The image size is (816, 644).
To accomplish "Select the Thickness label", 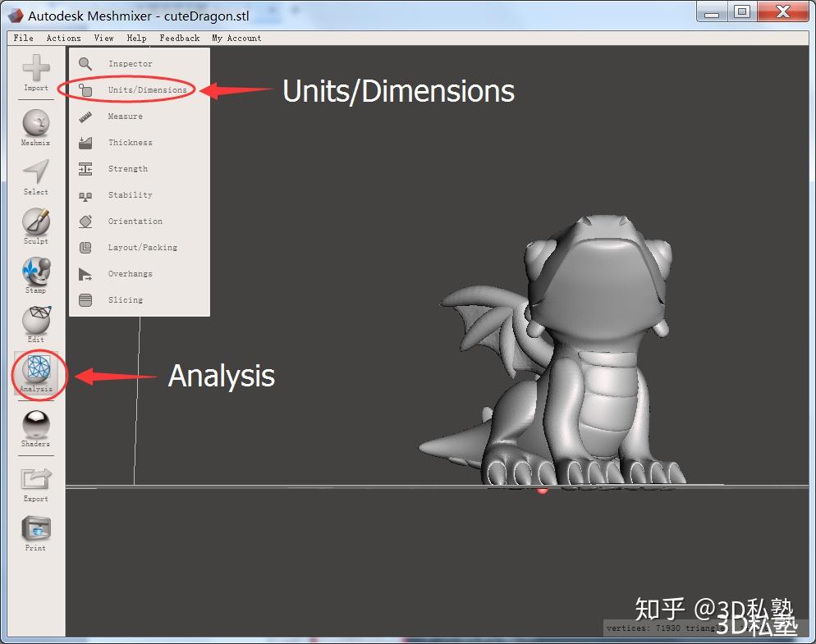I will (130, 143).
